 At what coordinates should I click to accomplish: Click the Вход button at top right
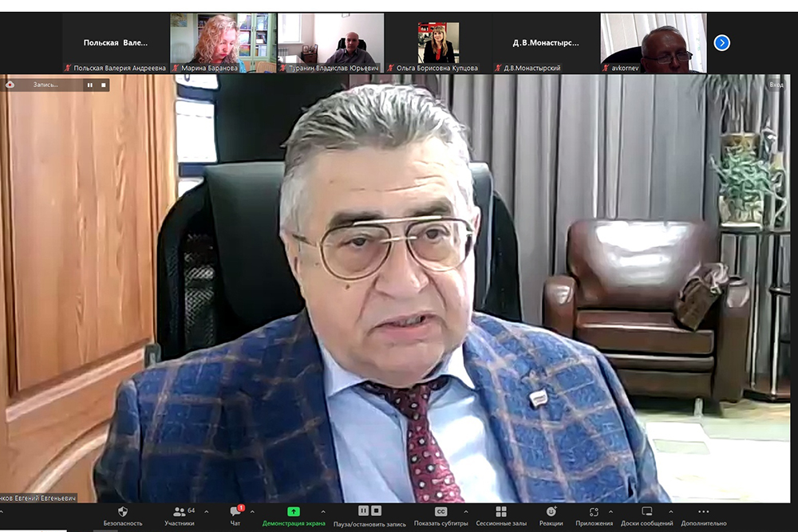coord(776,85)
